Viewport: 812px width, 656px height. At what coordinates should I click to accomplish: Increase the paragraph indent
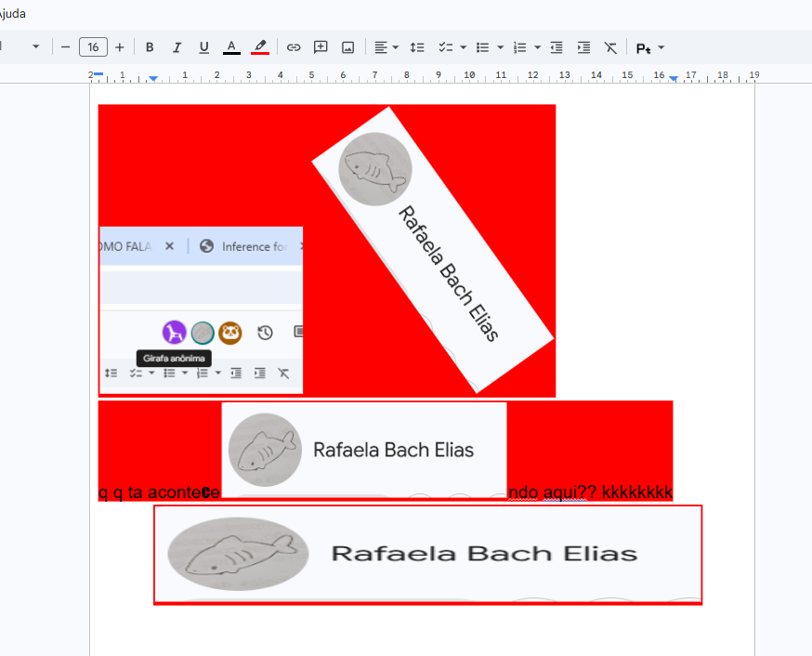click(583, 47)
